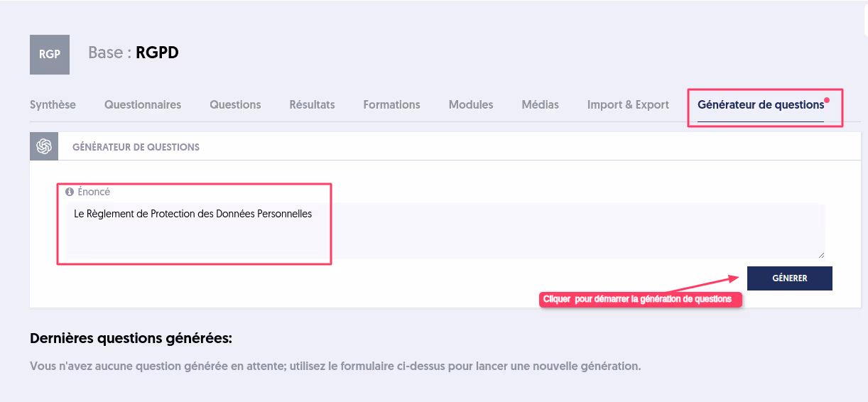Click the Base : RGPD title
868x402 pixels.
[133, 53]
